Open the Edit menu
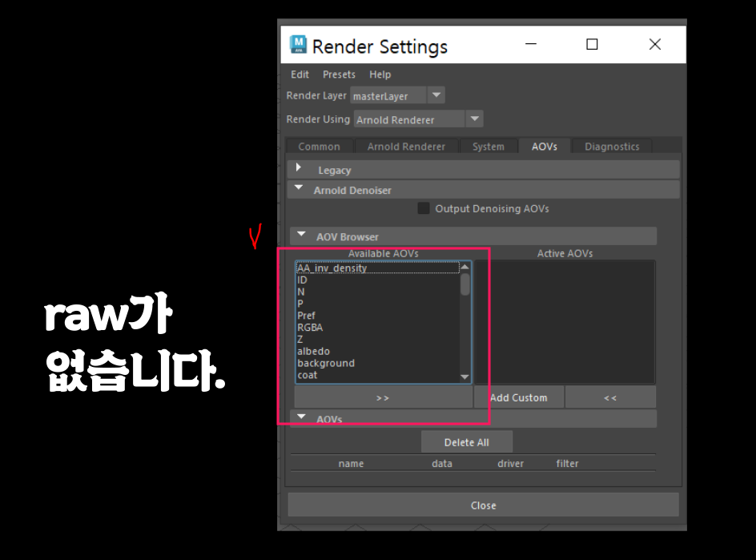 [x=300, y=75]
